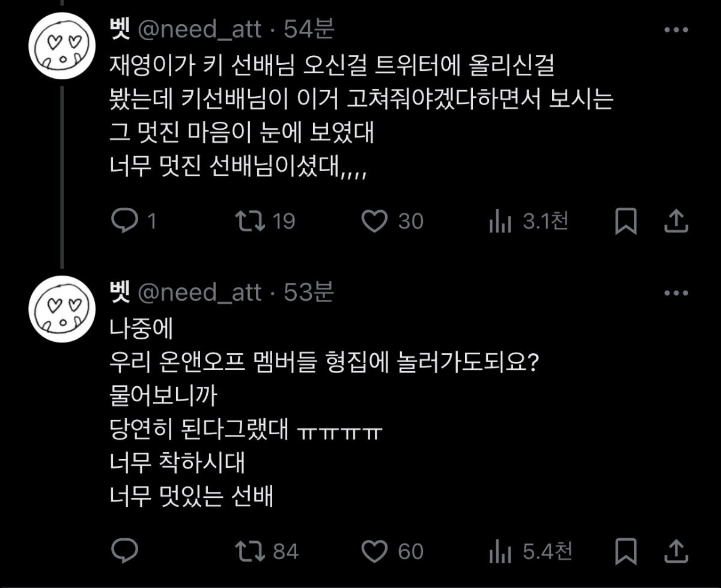This screenshot has width=721, height=588.
Task: Open the @need_att handle on the second tweet
Action: point(201,292)
